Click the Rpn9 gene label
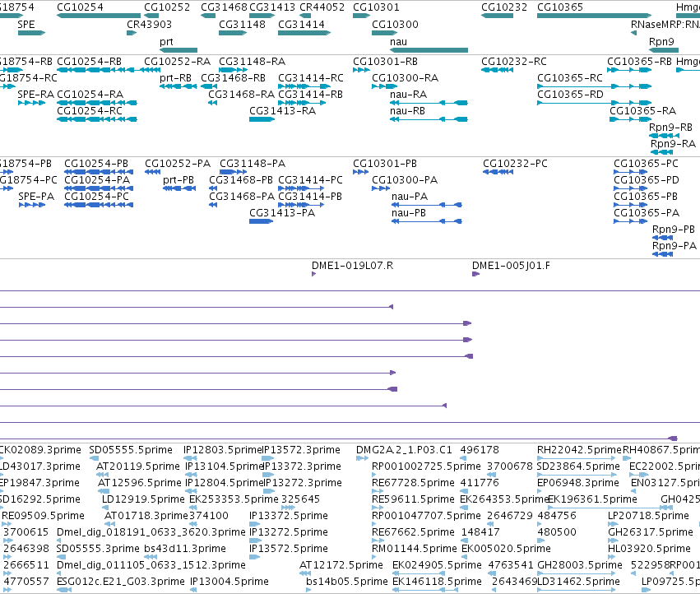This screenshot has width=700, height=594. (x=661, y=41)
